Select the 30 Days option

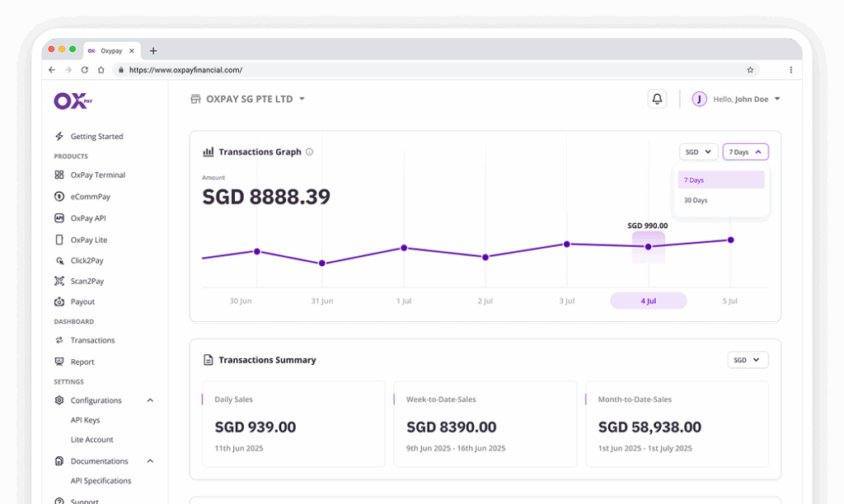695,200
